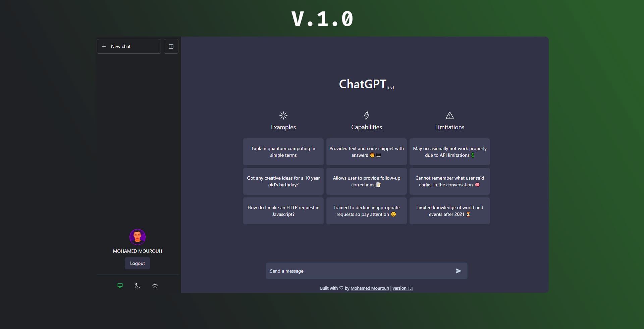Start a New chat

[x=129, y=46]
